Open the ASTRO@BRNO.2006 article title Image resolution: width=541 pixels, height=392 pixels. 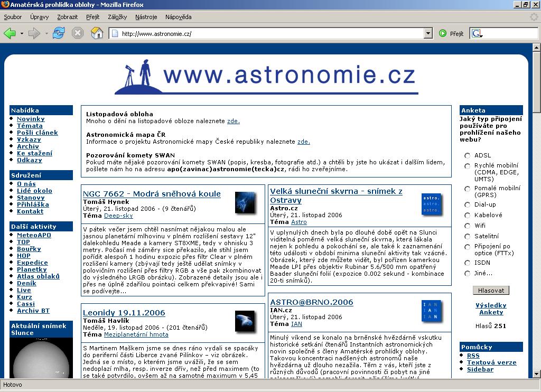click(x=312, y=302)
